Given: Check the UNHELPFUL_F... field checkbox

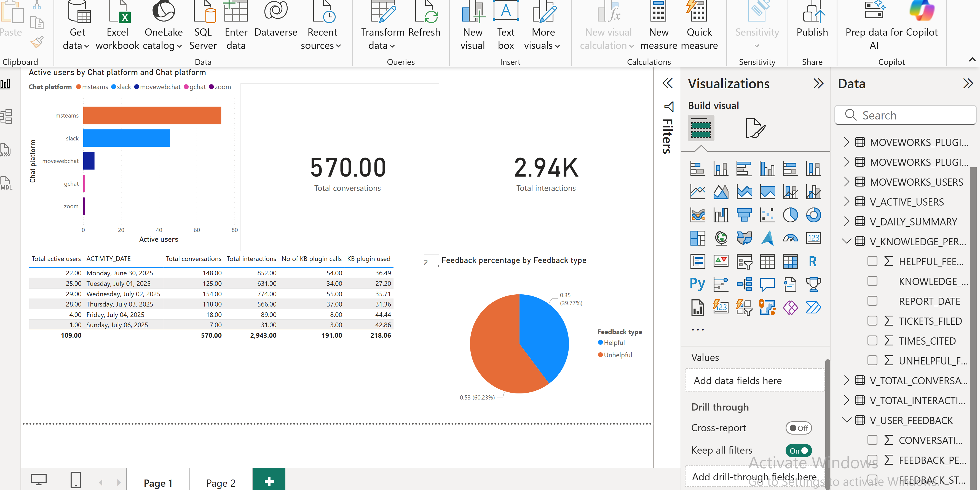Looking at the screenshot, I should pos(872,360).
